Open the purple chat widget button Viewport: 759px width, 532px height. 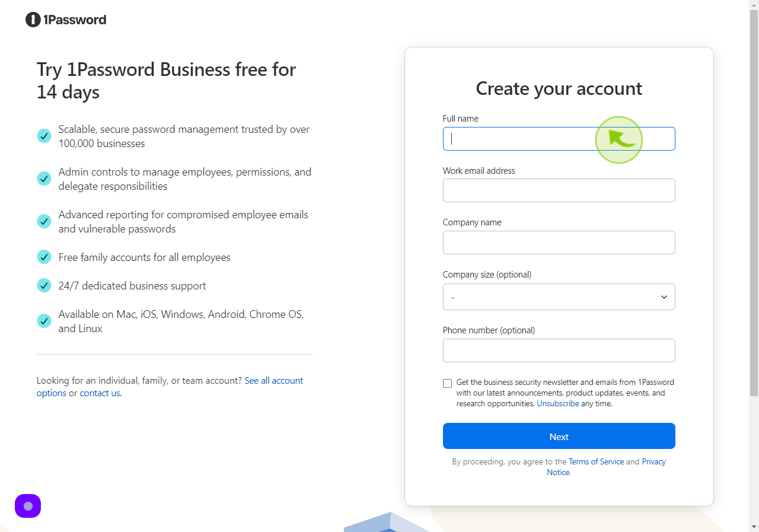(x=28, y=506)
